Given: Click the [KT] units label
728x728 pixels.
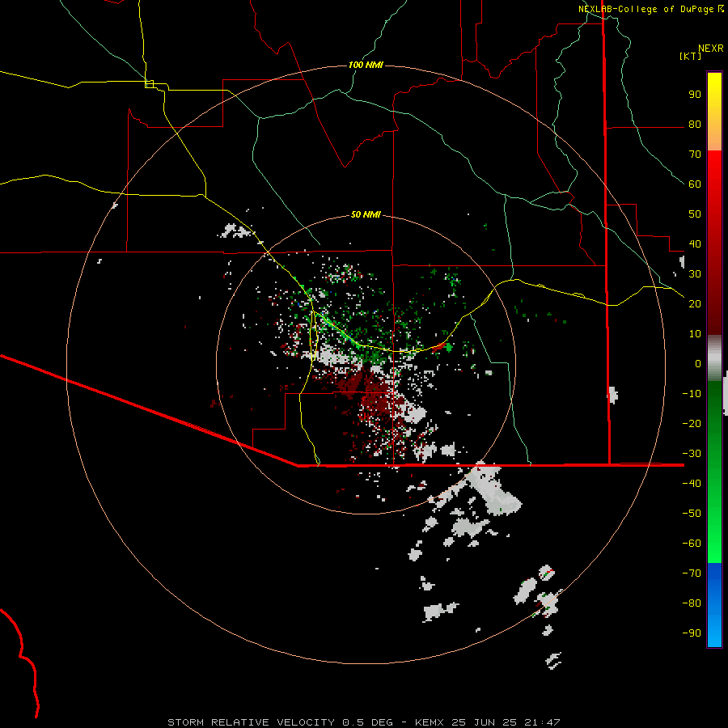Looking at the screenshot, I should 691,56.
